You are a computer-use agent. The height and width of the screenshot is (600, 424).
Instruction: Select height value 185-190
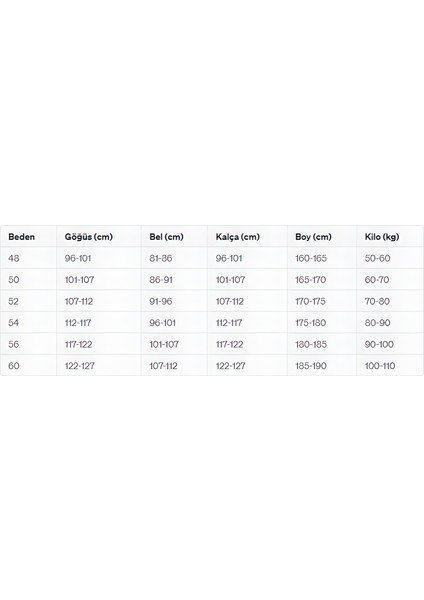pyautogui.click(x=311, y=365)
